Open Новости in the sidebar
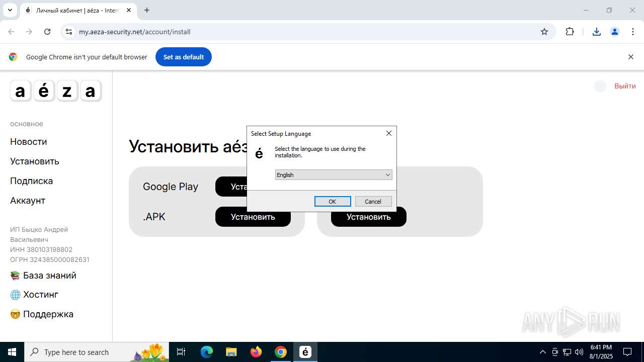Viewport: 644px width, 362px height. pos(29,142)
